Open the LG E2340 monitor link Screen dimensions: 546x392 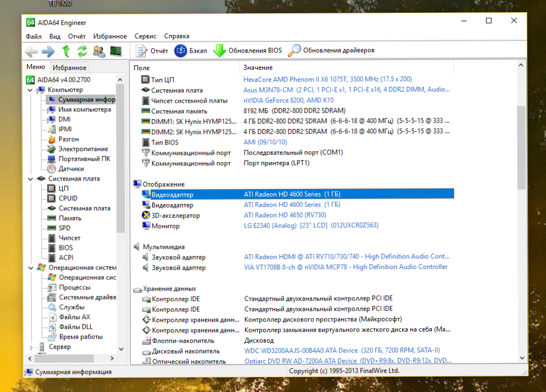[311, 225]
